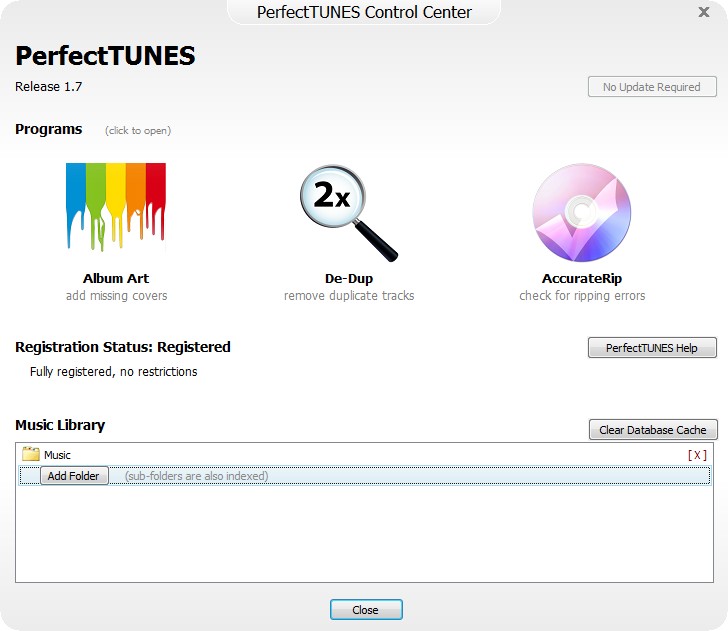The width and height of the screenshot is (728, 631).
Task: Click '(click to open)' hint text
Action: [x=138, y=130]
